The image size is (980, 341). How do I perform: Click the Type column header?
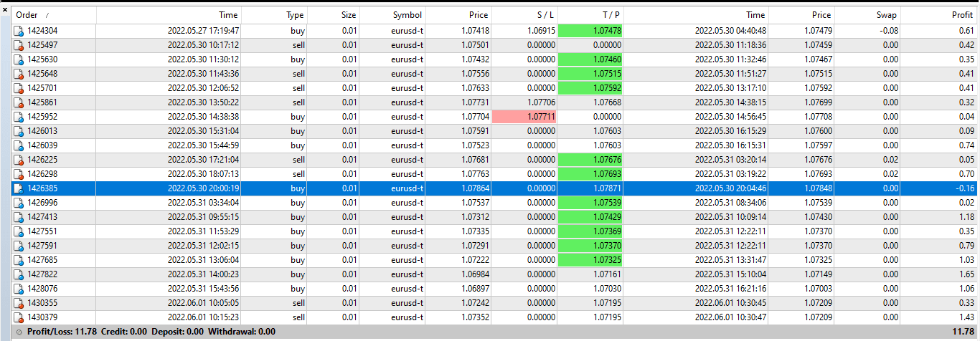tap(274, 15)
